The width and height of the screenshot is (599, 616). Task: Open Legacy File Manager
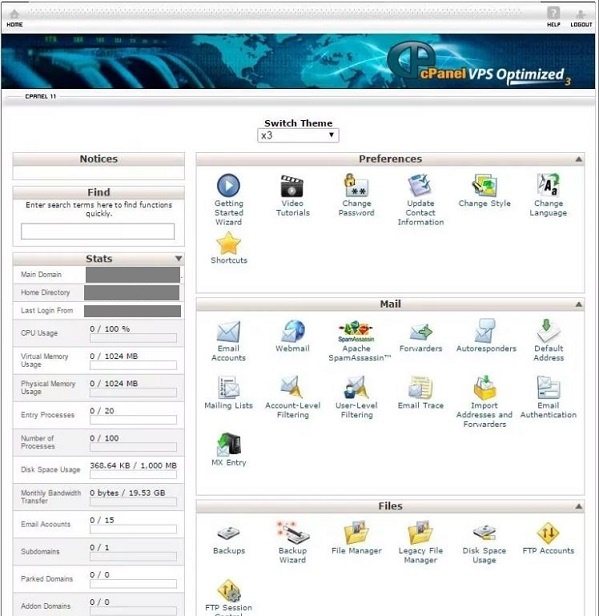pyautogui.click(x=420, y=533)
